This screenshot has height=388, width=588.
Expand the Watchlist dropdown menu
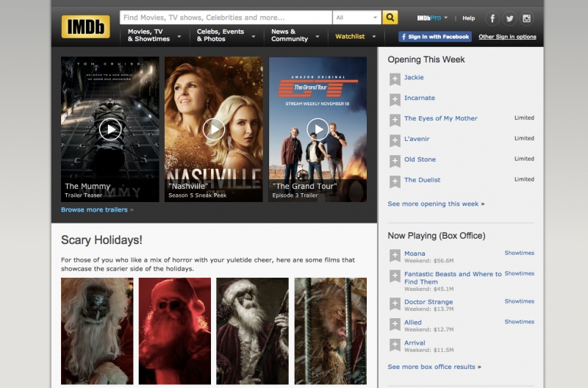374,36
